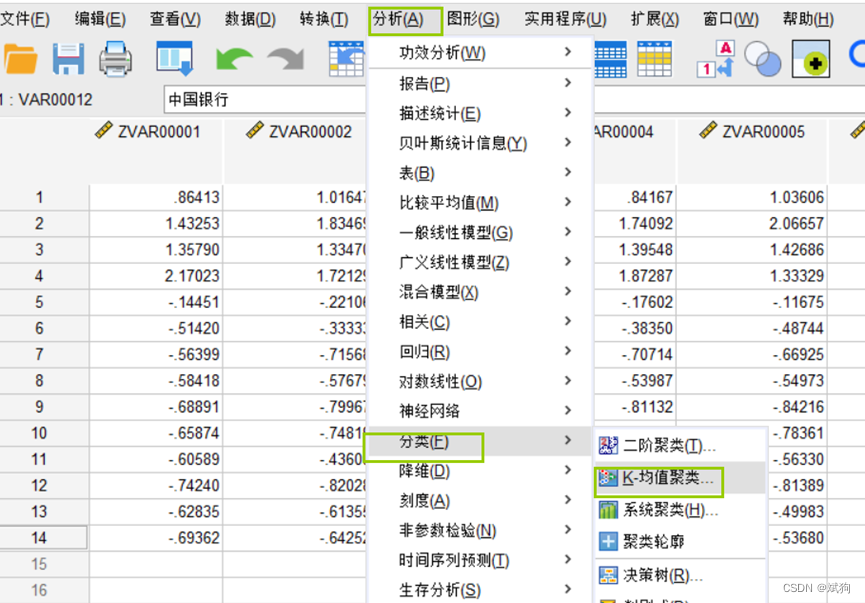Expand the 回归 submenu
The height and width of the screenshot is (603, 865).
pos(430,352)
